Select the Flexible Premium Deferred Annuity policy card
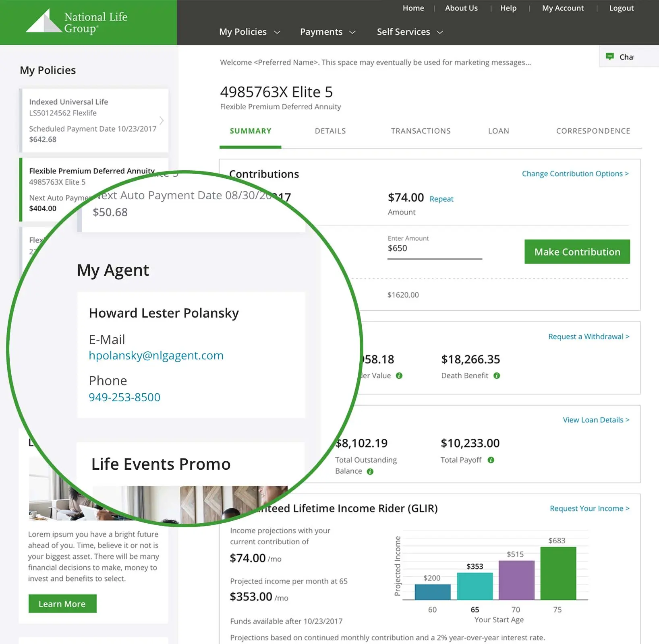This screenshot has width=659, height=644. pos(94,190)
